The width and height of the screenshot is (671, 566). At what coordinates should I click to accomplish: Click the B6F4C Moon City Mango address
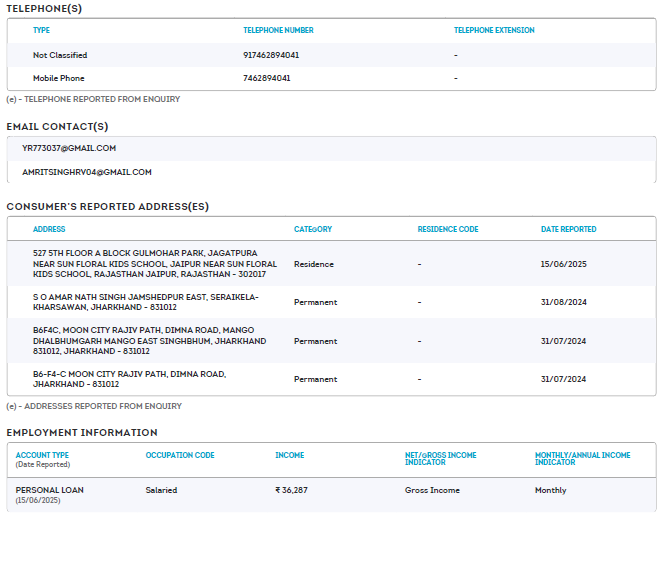coord(149,341)
